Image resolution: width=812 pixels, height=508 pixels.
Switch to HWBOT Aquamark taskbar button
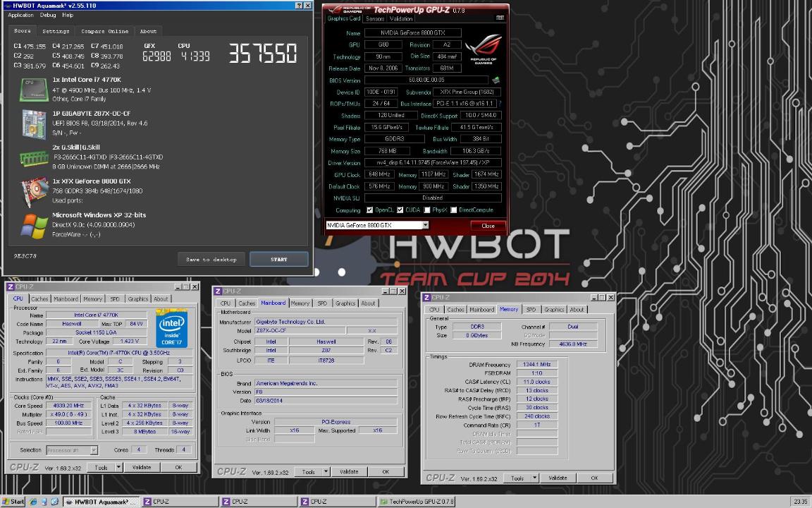pos(101,501)
